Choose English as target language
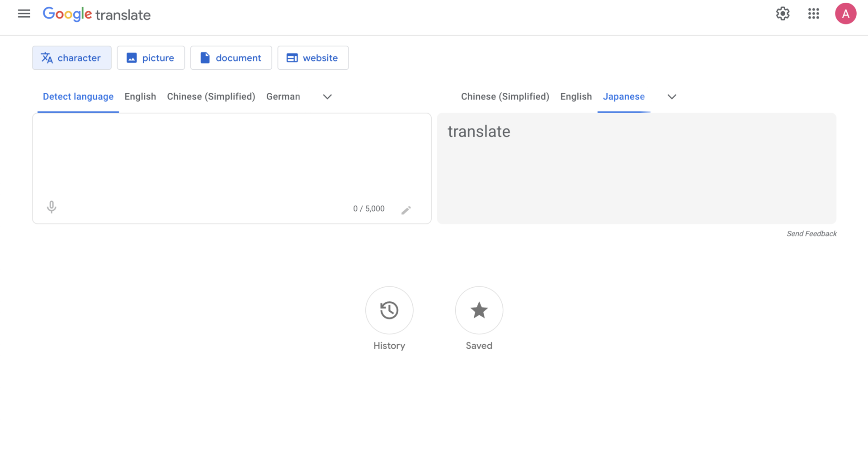Viewport: 868px width, 475px height. (576, 97)
